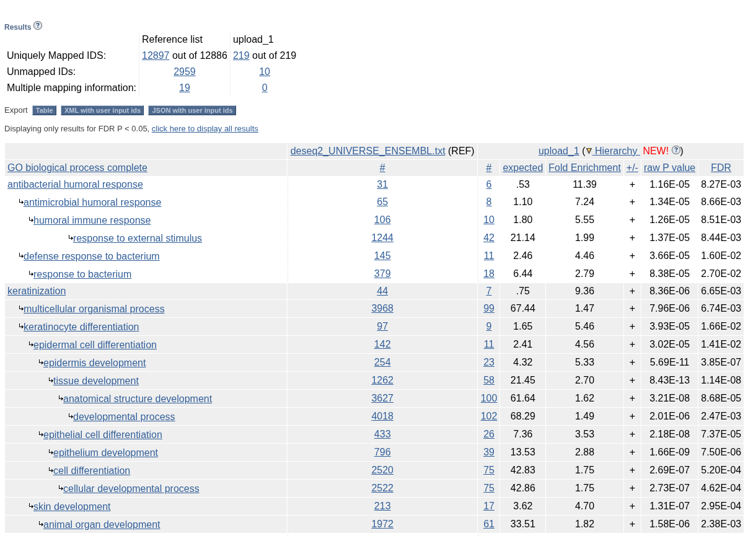The width and height of the screenshot is (756, 536).
Task: View the 19 multiple mapping entries
Action: (184, 87)
